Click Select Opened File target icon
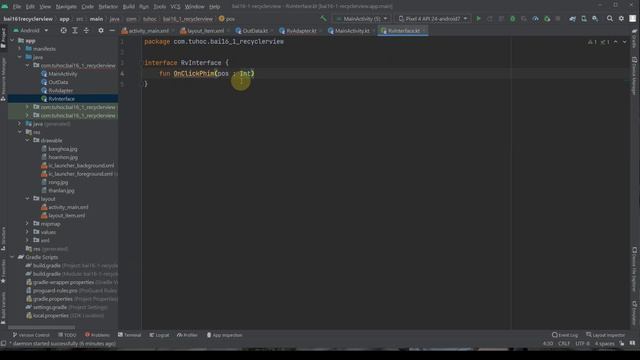Screen dimensions: 640x360 click(63, 31)
